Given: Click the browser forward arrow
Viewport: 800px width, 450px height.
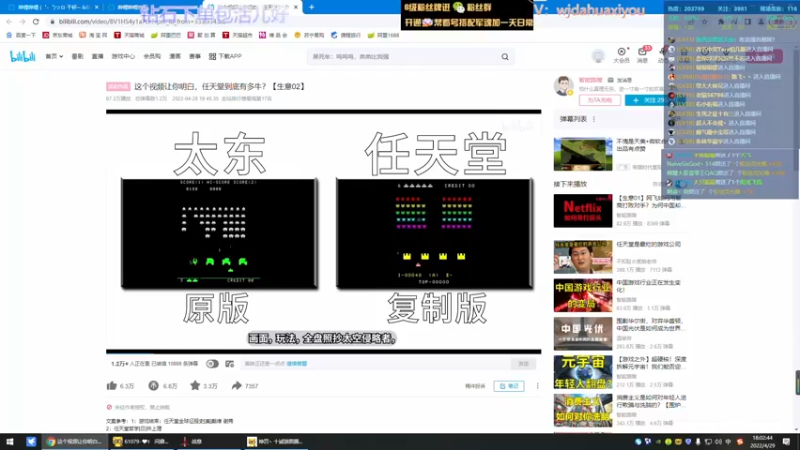Looking at the screenshot, I should tap(22, 21).
